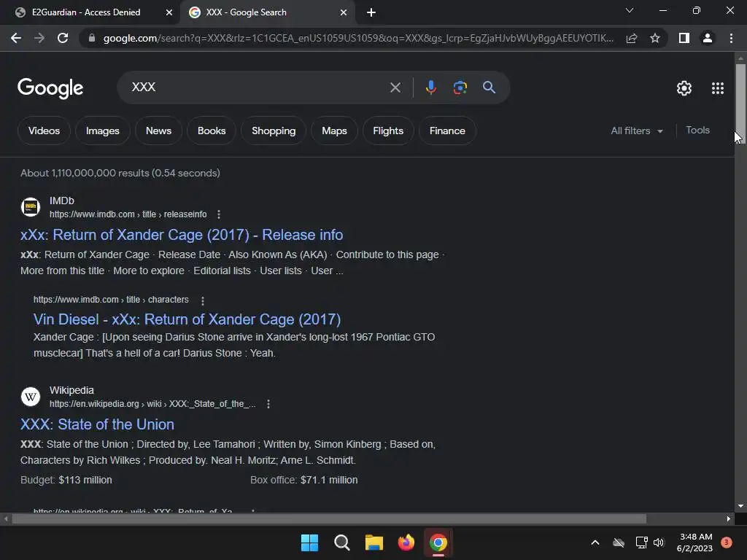Open clock showing 3:48 AM
The height and width of the screenshot is (560, 747).
click(x=695, y=542)
